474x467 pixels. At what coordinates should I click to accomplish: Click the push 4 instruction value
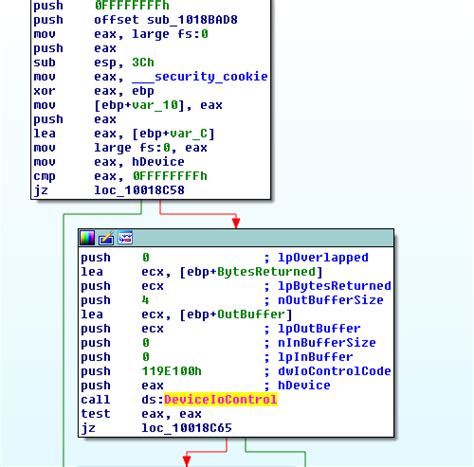[x=145, y=300]
